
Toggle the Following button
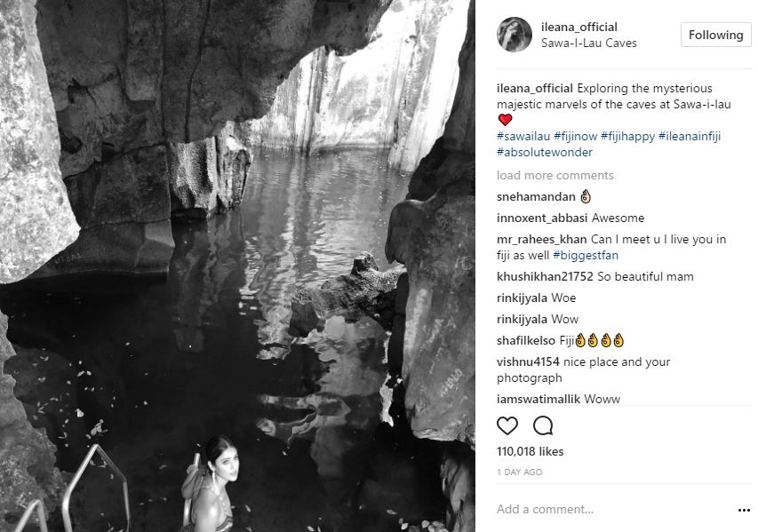coord(714,35)
